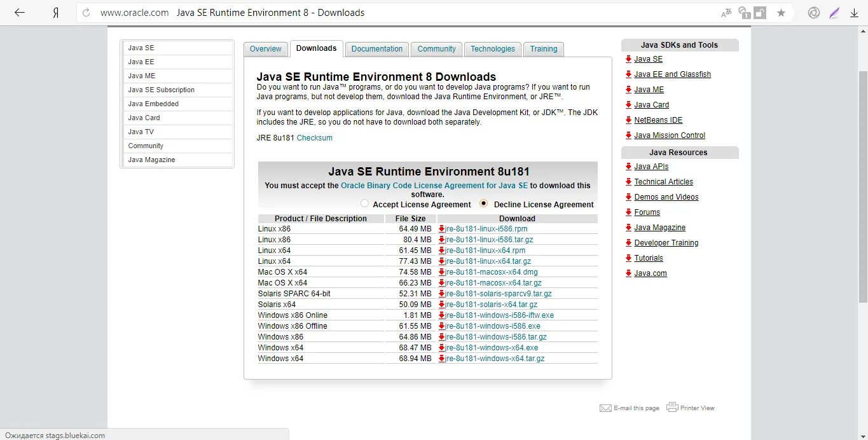This screenshot has height=440, width=868.
Task: Click the 64.49 MB file size cell
Action: (x=410, y=229)
